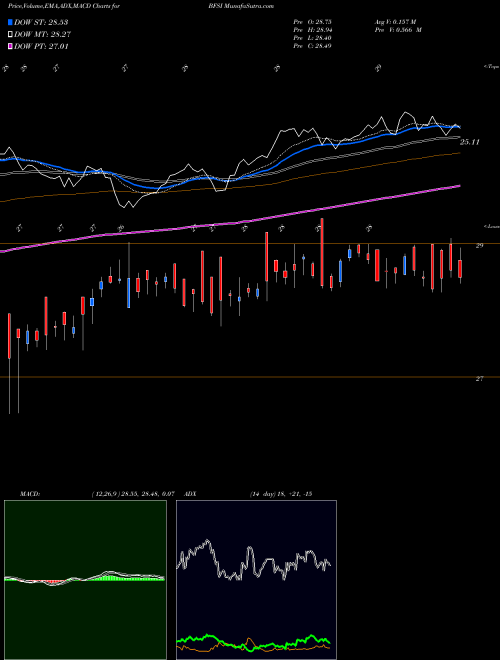Click the Pre C: 28.49 value

coord(313,46)
